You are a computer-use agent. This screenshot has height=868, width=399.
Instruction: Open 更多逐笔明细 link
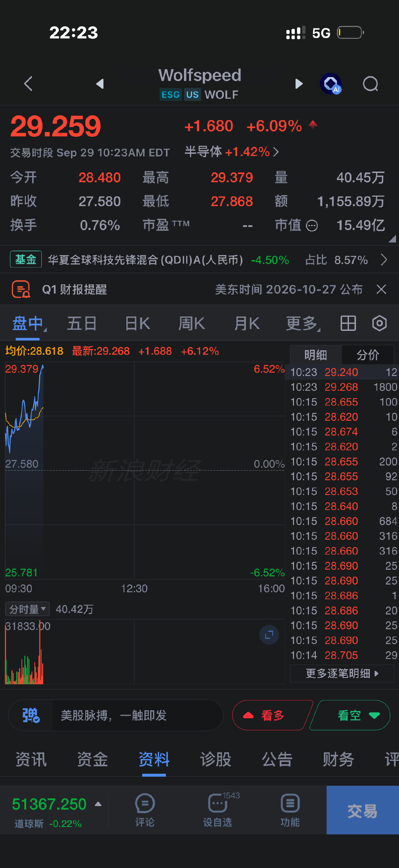click(x=342, y=673)
